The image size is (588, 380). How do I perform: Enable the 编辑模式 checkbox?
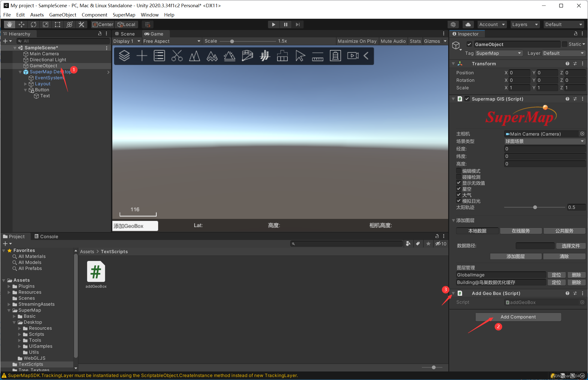pos(458,171)
